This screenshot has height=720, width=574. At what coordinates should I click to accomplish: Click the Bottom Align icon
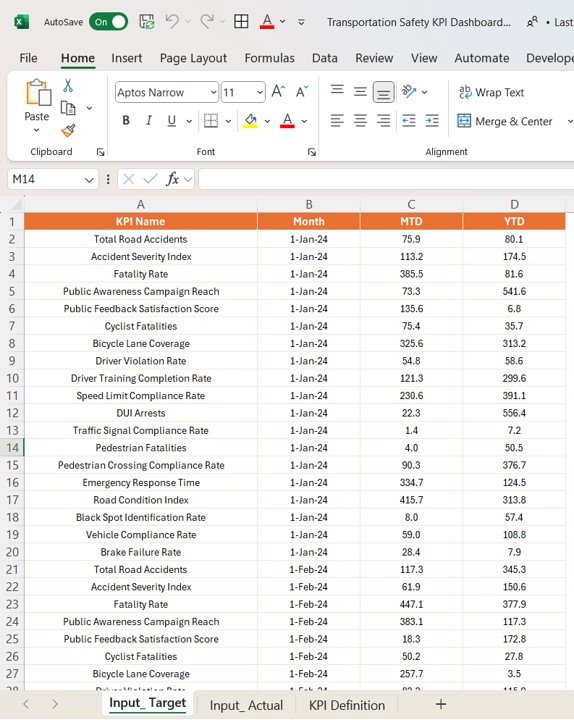[x=383, y=92]
